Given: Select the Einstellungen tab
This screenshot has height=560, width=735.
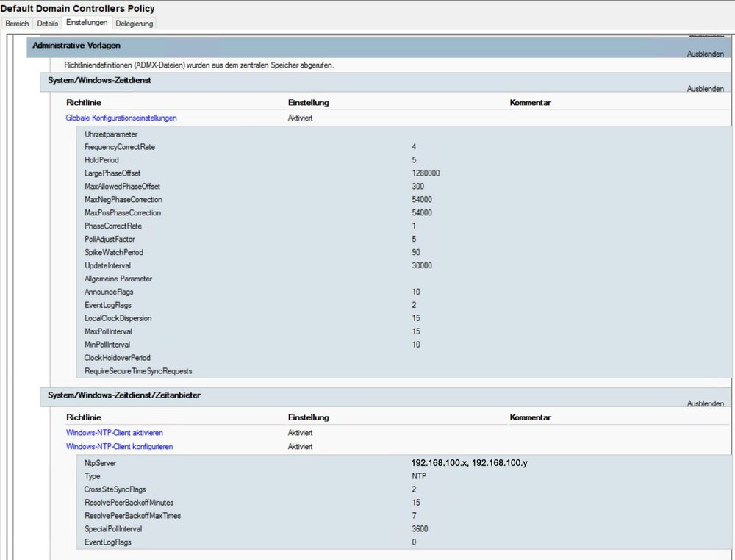Looking at the screenshot, I should click(87, 23).
